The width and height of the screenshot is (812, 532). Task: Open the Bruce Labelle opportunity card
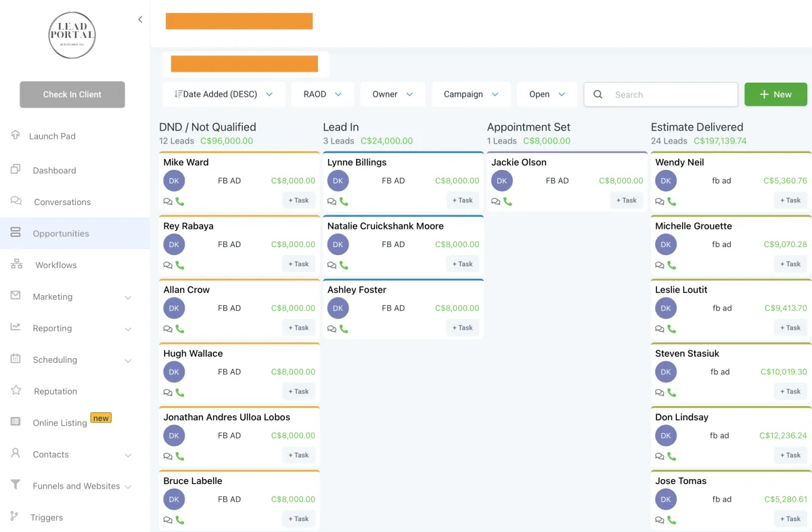240,500
